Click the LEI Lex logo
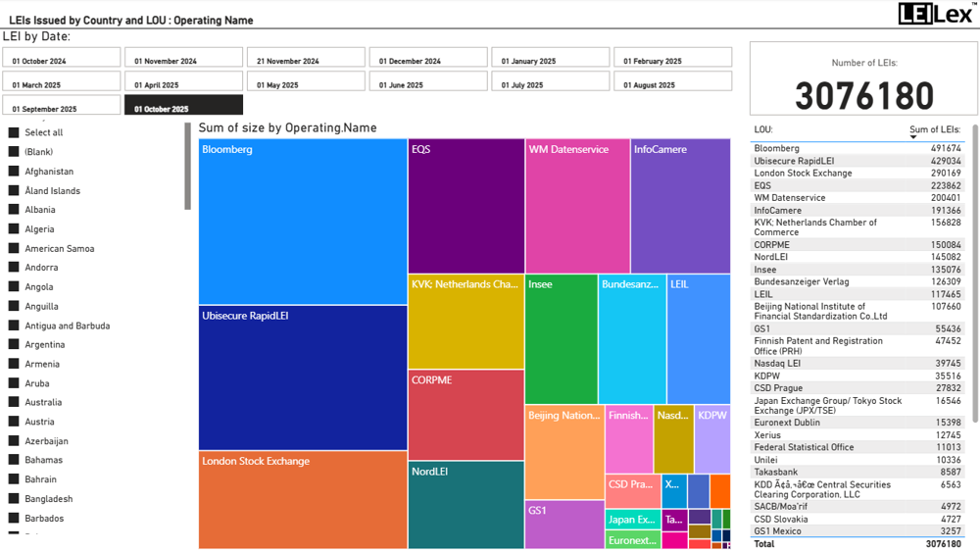The height and width of the screenshot is (552, 980). (937, 13)
